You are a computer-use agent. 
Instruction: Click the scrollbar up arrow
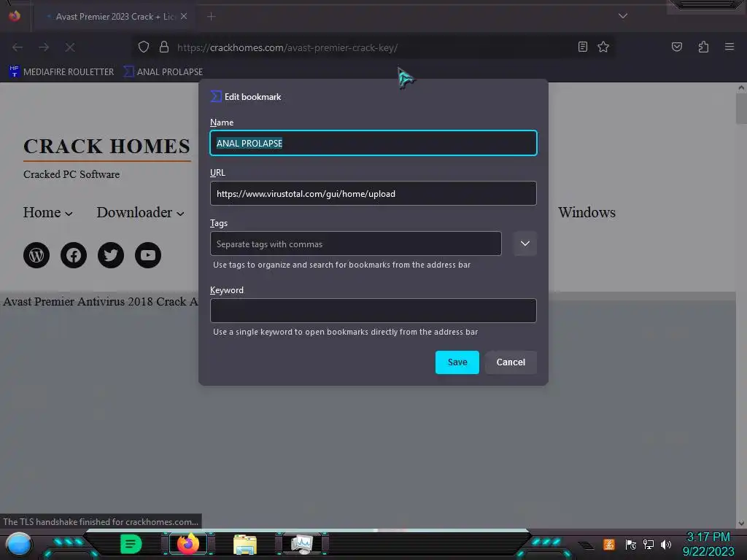point(741,87)
